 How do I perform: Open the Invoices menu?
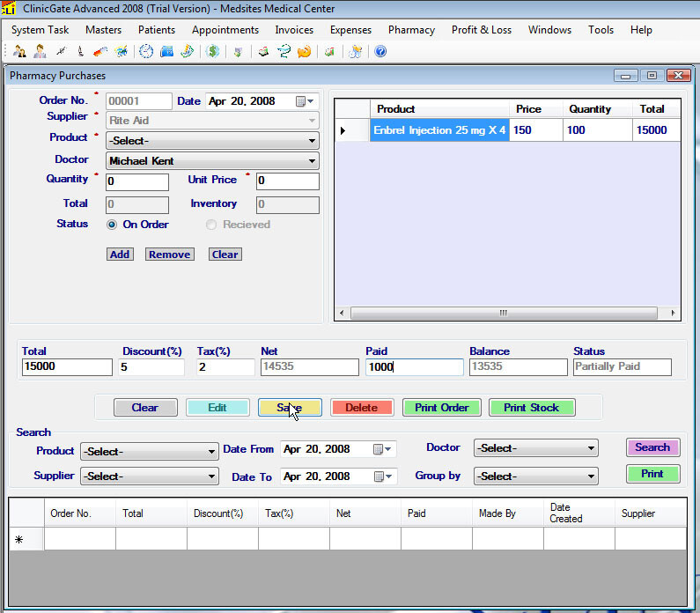click(x=294, y=30)
